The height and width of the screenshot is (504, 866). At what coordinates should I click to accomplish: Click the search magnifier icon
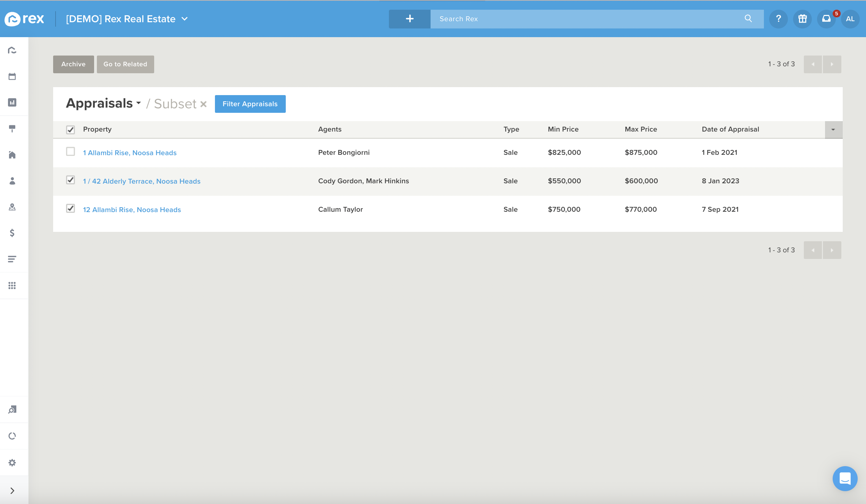click(x=748, y=18)
